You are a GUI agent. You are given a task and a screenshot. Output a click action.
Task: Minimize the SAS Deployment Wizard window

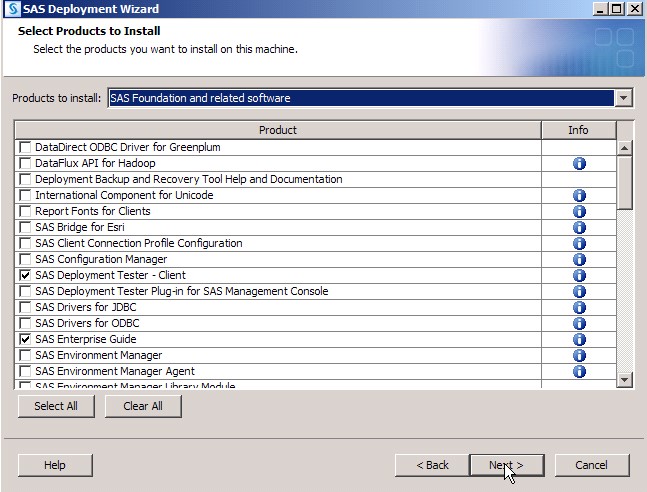coord(600,9)
